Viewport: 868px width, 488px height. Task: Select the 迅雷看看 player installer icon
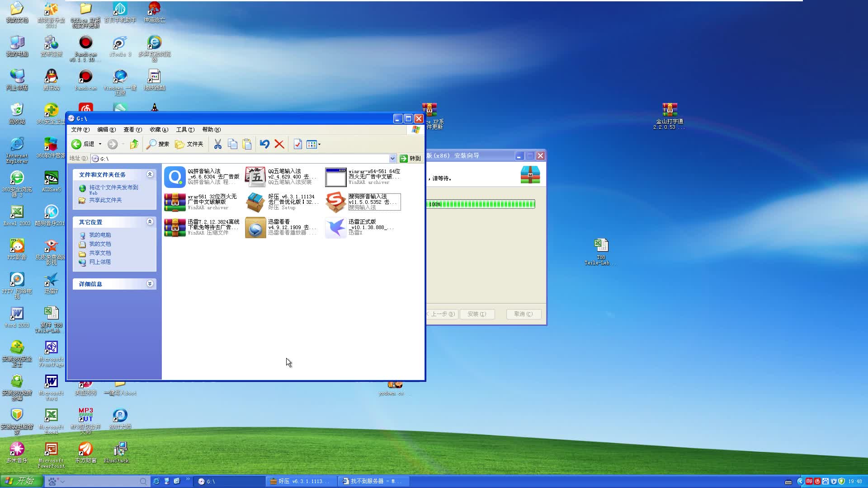[255, 227]
